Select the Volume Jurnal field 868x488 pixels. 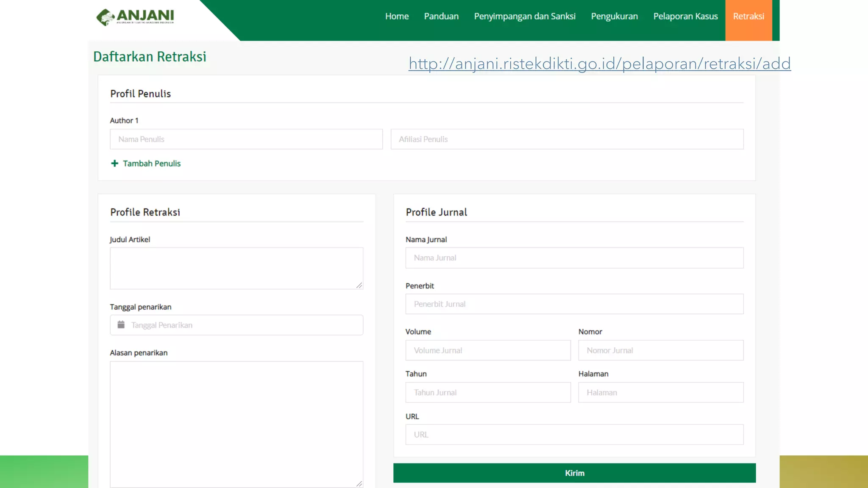(x=487, y=350)
